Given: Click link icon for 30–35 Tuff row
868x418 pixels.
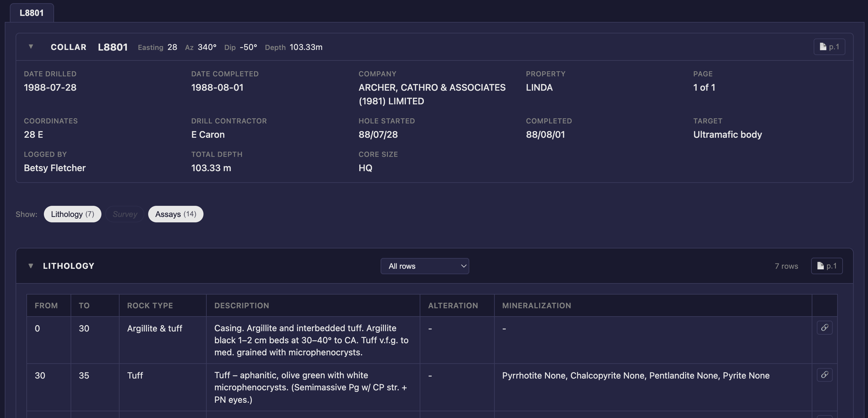Looking at the screenshot, I should 824,375.
